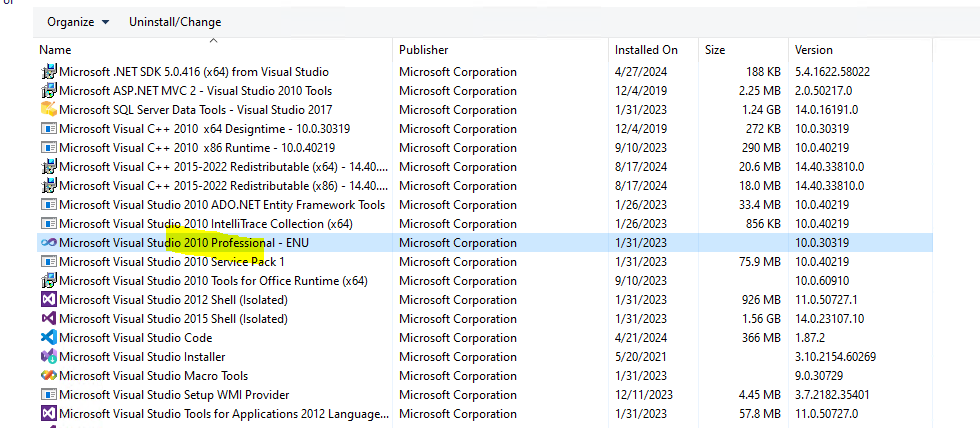Viewport: 980px width, 428px height.
Task: Click the Visual C++ 2015-2022 Redistributable (x64) icon
Action: 48,167
